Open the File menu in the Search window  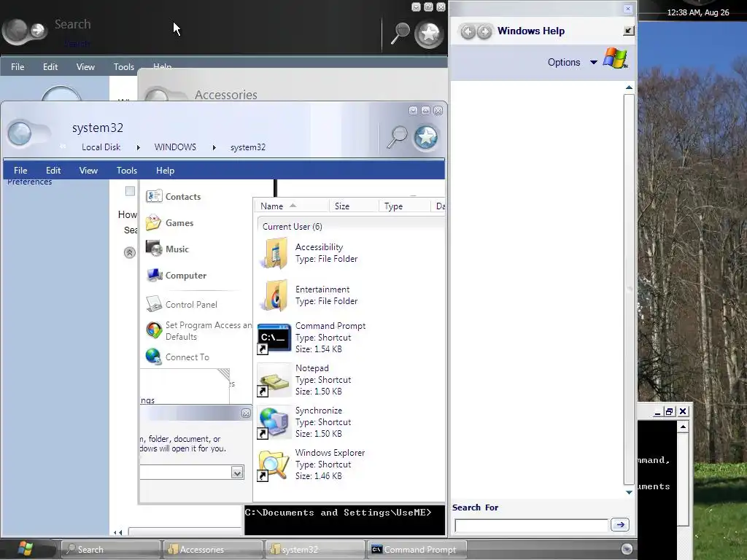(18, 67)
